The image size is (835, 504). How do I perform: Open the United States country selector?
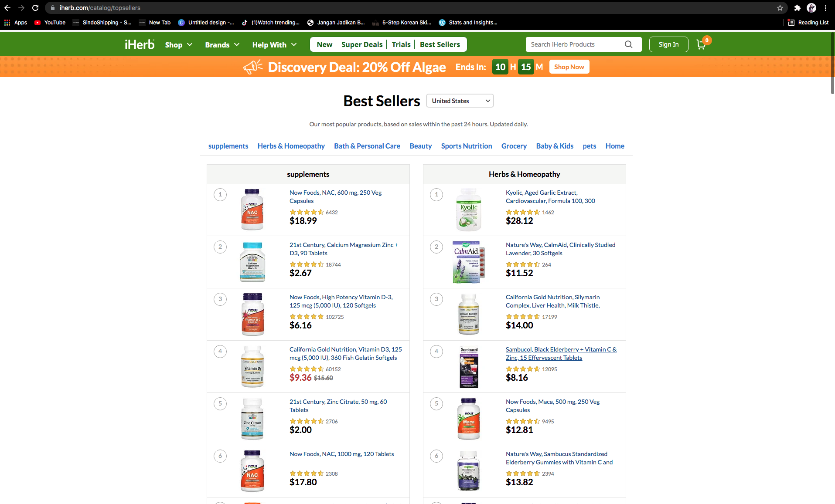click(x=460, y=101)
